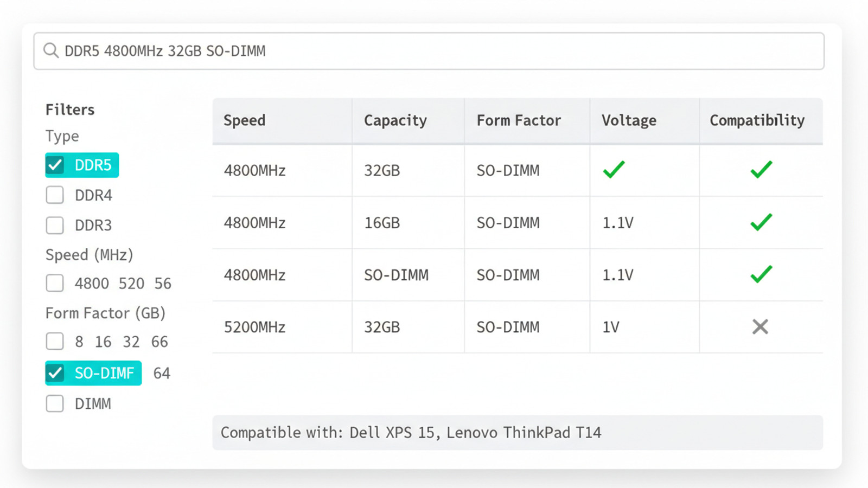This screenshot has height=488, width=868.
Task: Click the green voltage checkmark in first row
Action: (x=614, y=170)
